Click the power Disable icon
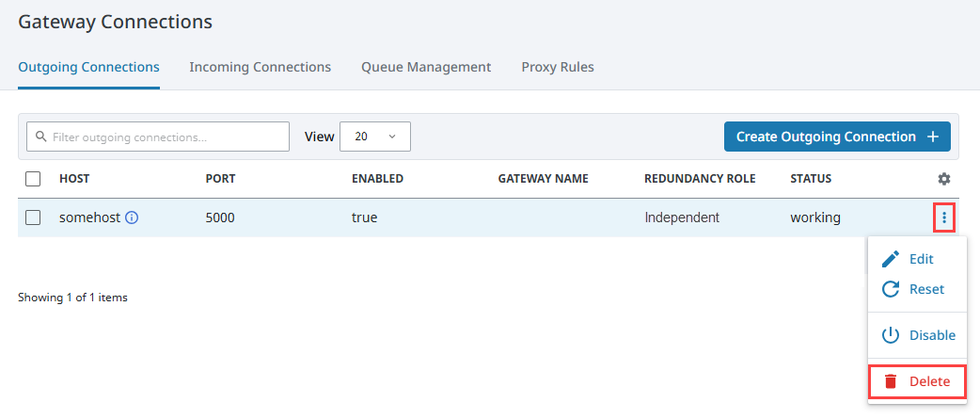This screenshot has height=419, width=980. click(891, 335)
